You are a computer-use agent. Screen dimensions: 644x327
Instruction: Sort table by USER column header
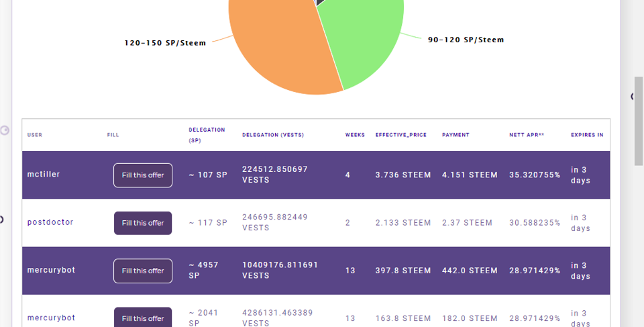pyautogui.click(x=34, y=135)
